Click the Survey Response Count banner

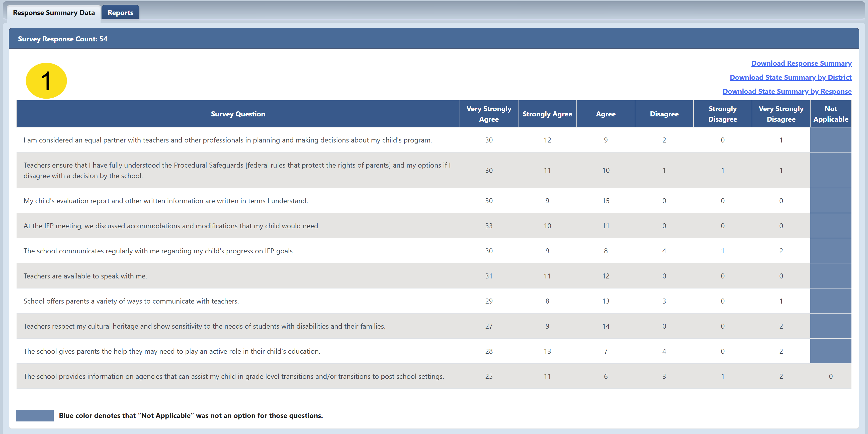coord(63,39)
